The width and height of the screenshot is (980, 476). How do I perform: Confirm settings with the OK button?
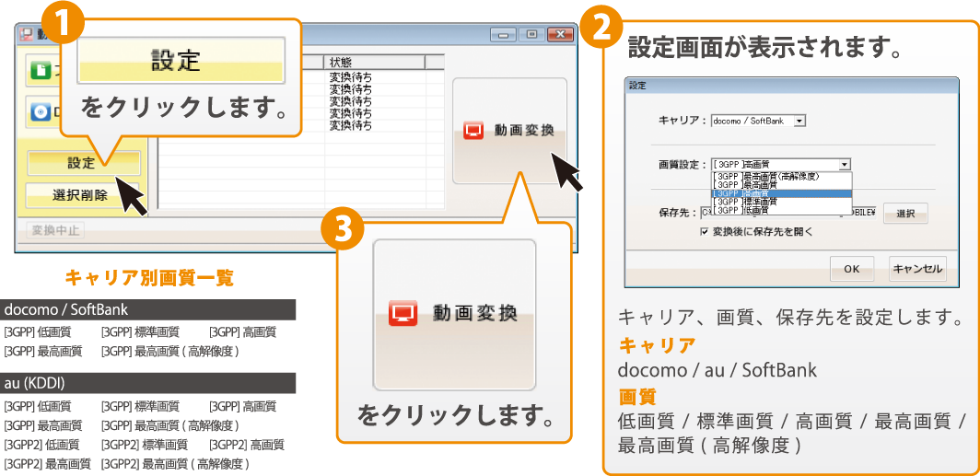(851, 269)
